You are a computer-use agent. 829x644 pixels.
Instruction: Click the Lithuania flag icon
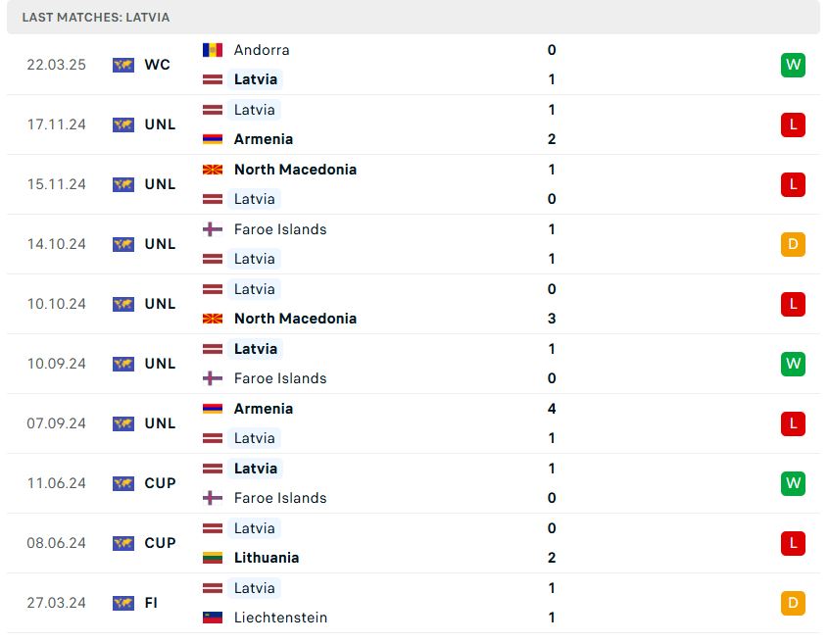tap(213, 558)
